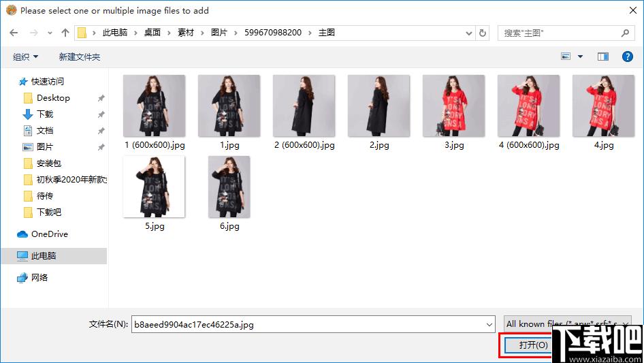
Task: Expand the chevron after 素材 in path
Action: (x=202, y=33)
